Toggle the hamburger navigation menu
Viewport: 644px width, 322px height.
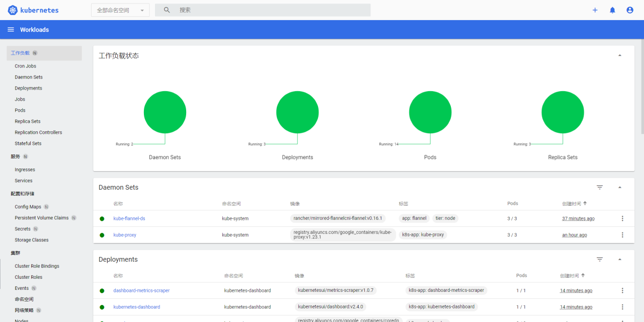pos(11,30)
